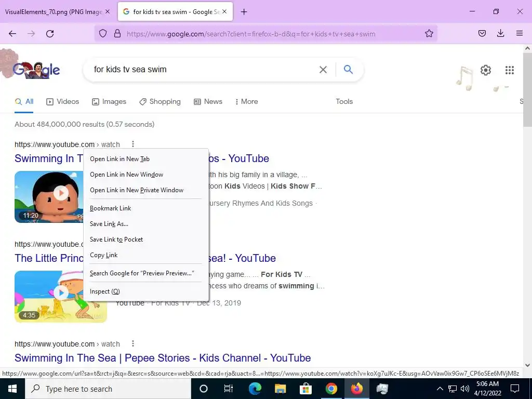The height and width of the screenshot is (399, 532).
Task: Click the blue magnifier search icon
Action: click(x=348, y=69)
